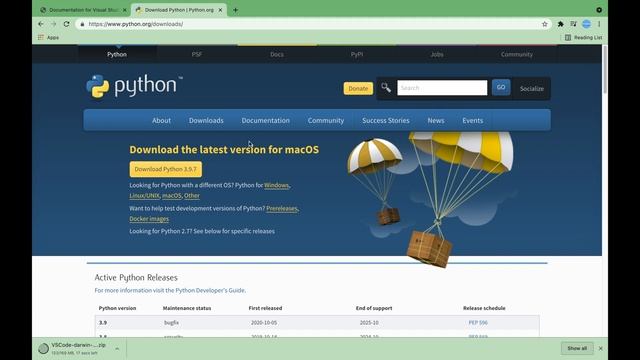
Task: Click the page vertical scrollbar
Action: (605, 69)
